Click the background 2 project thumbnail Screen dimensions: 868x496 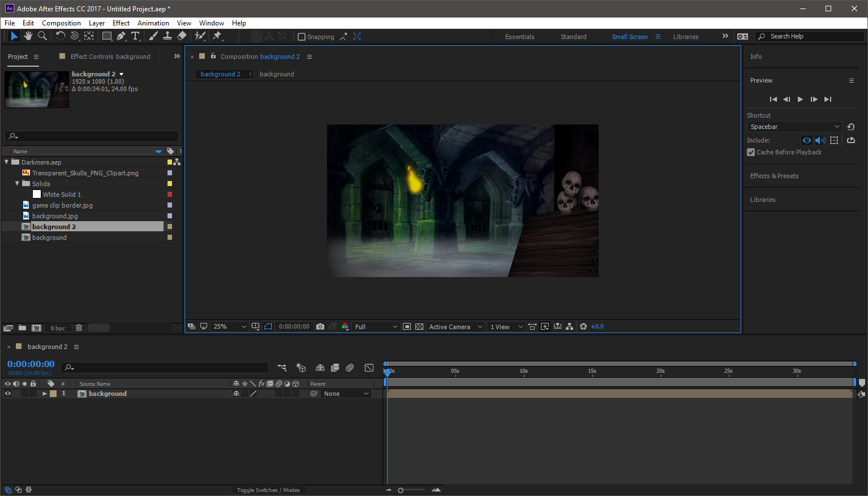(37, 89)
